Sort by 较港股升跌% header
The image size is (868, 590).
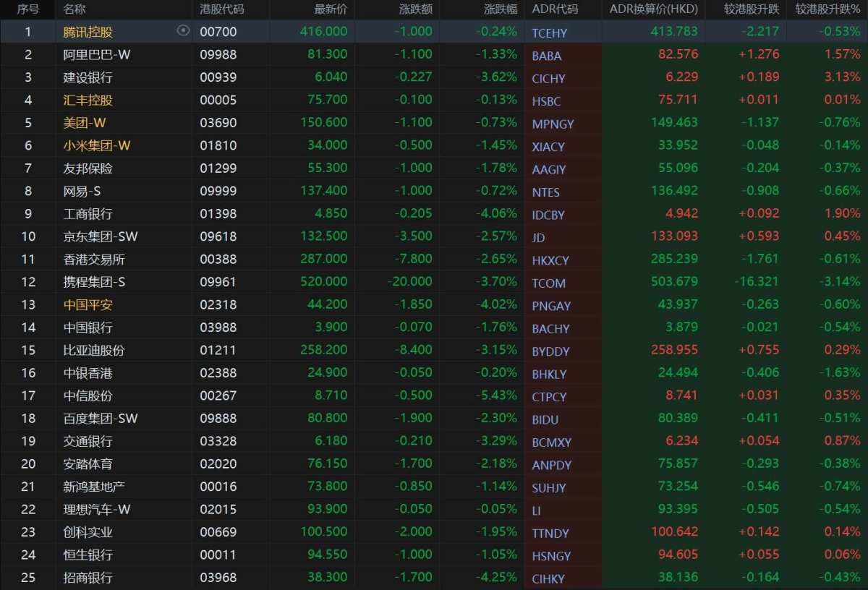[x=827, y=9]
